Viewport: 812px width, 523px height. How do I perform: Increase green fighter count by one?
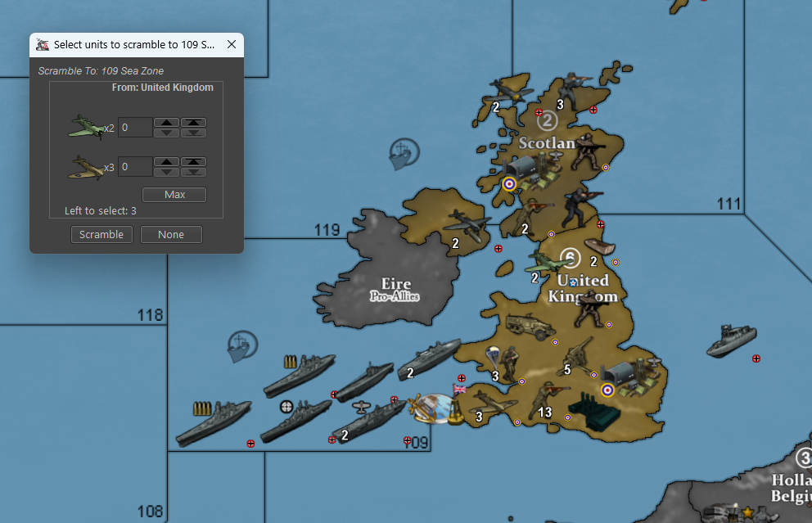tap(167, 122)
